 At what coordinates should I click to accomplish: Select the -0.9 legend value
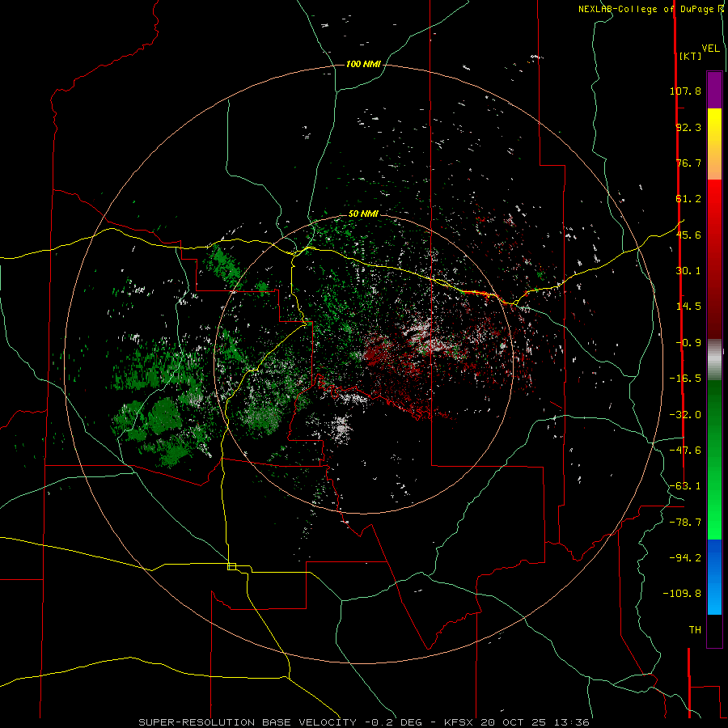(688, 343)
